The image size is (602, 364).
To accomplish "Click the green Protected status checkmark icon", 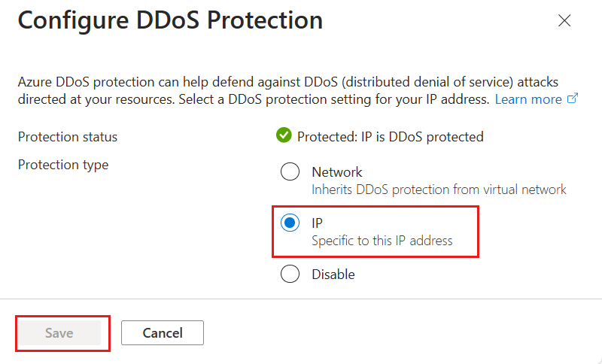I will [x=284, y=136].
